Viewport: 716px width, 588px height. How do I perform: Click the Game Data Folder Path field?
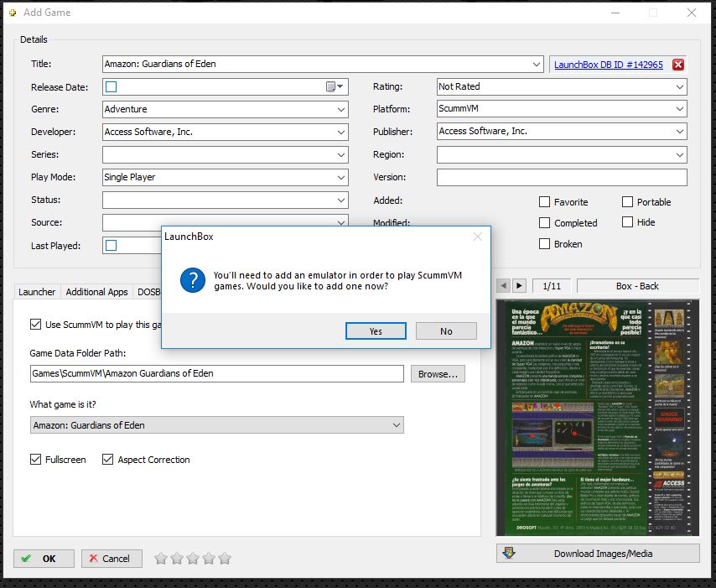point(217,373)
